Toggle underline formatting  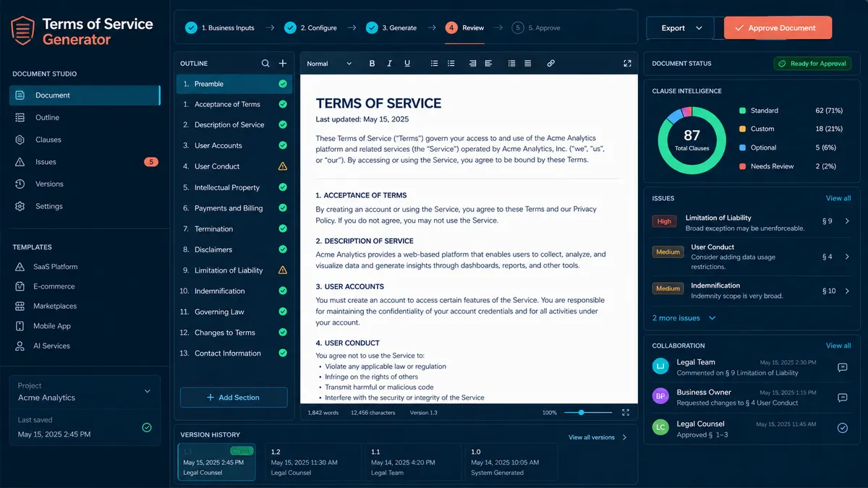click(x=407, y=64)
